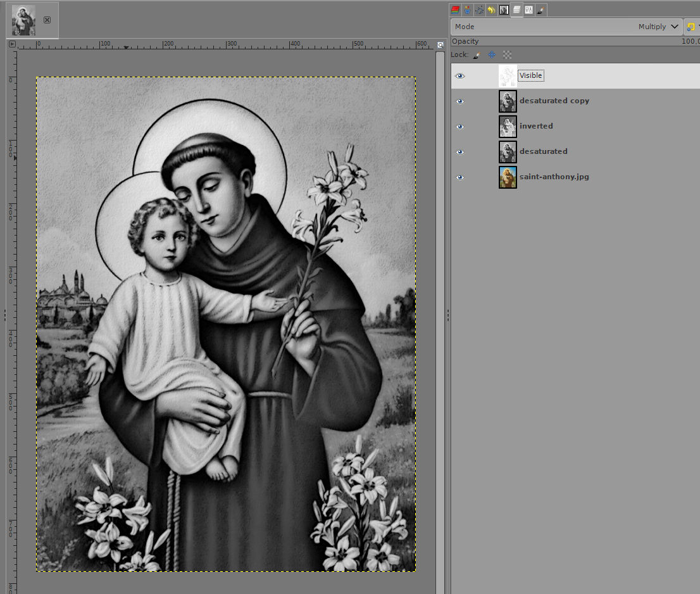This screenshot has height=594, width=700.
Task: Close the open image tab
Action: point(47,20)
